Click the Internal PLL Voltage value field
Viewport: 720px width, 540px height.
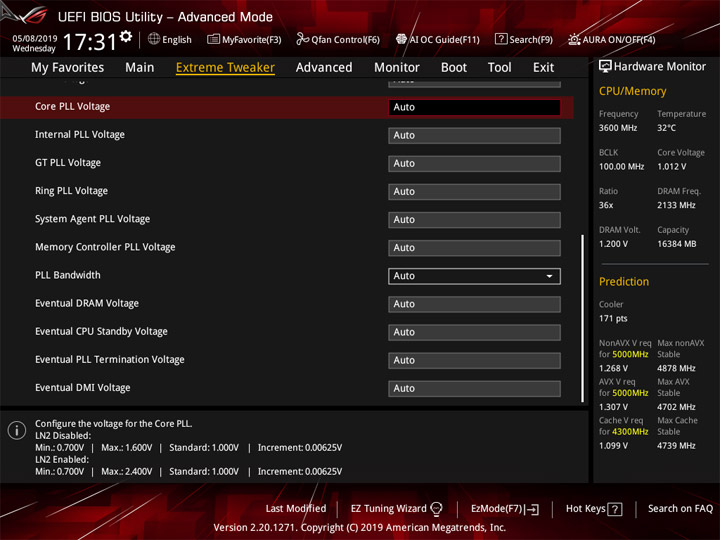[x=474, y=135]
